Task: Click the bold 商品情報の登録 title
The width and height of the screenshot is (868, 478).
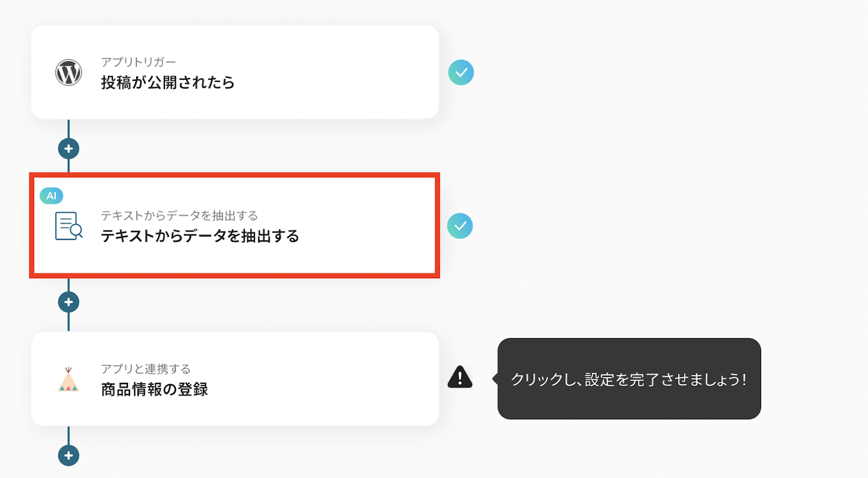Action: (x=155, y=389)
